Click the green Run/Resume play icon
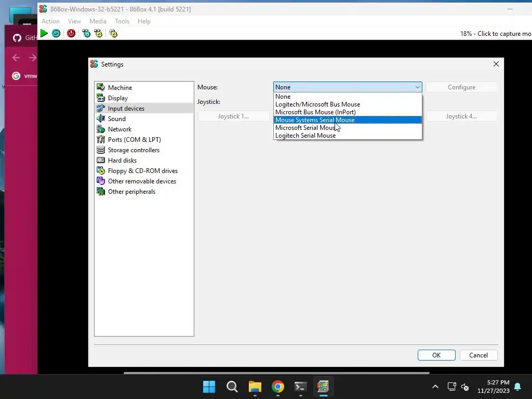The image size is (532, 399). click(44, 33)
